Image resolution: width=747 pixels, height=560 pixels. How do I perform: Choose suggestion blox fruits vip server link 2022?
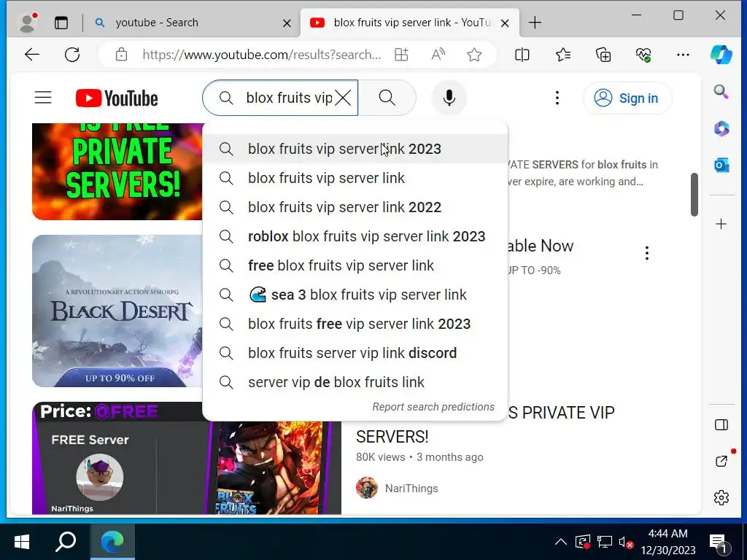click(x=355, y=207)
